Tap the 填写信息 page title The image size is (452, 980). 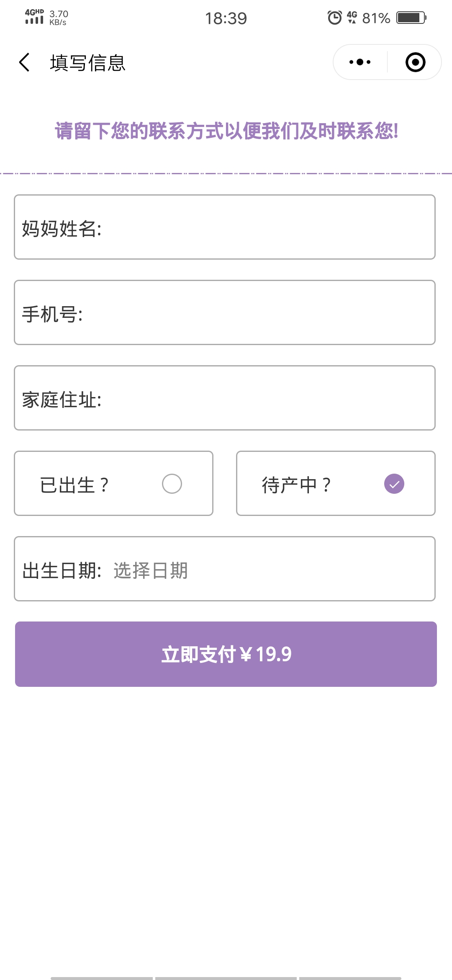88,63
